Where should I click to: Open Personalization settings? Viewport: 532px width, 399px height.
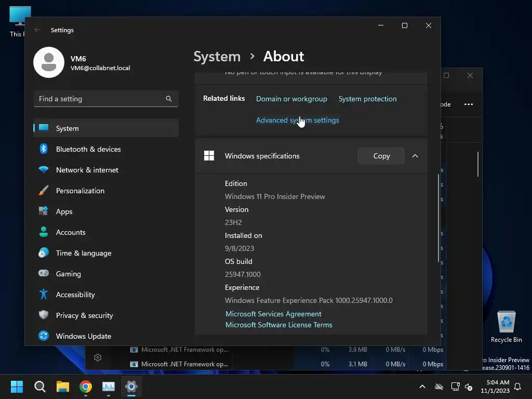pyautogui.click(x=106, y=191)
